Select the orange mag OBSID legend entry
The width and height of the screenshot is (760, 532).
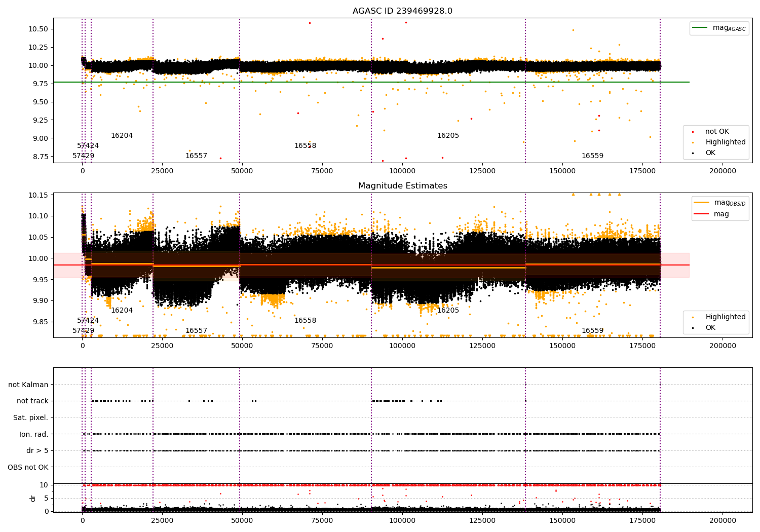720,203
